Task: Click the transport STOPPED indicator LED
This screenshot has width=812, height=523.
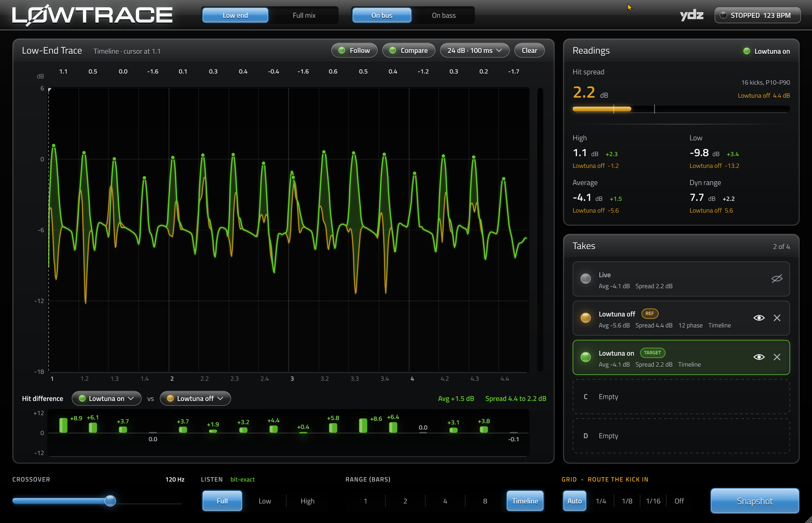Action: (x=723, y=15)
